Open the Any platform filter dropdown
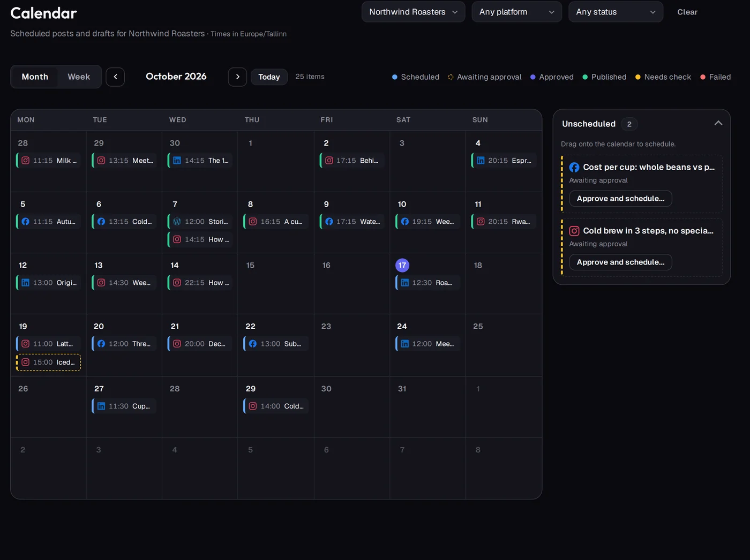 [x=517, y=12]
